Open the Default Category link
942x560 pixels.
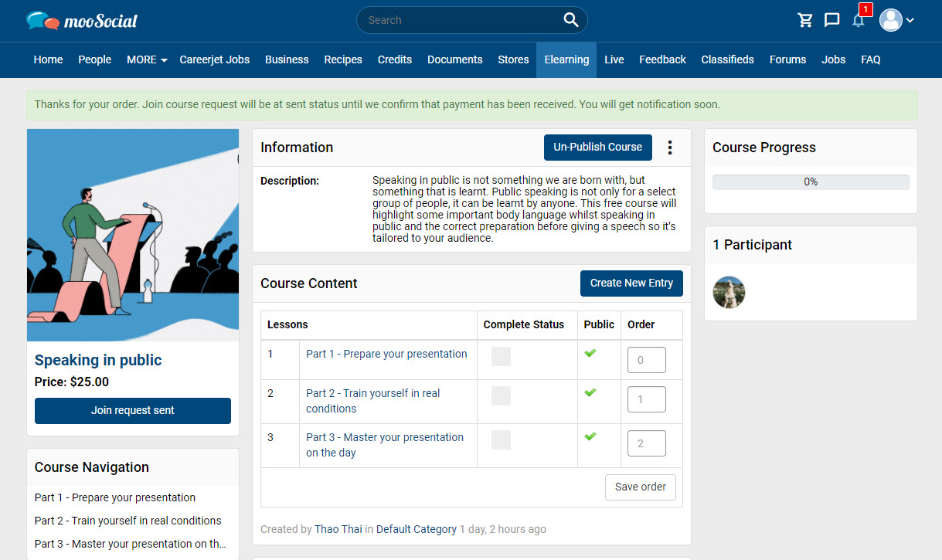pyautogui.click(x=417, y=529)
